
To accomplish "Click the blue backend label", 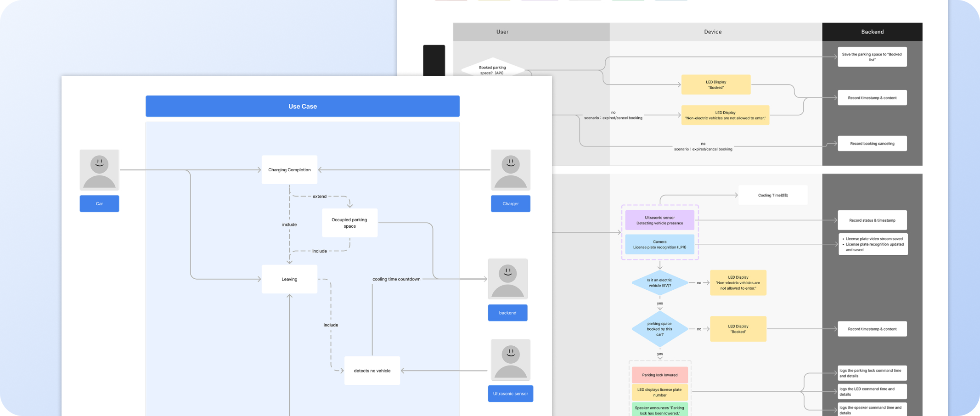I will pyautogui.click(x=507, y=313).
